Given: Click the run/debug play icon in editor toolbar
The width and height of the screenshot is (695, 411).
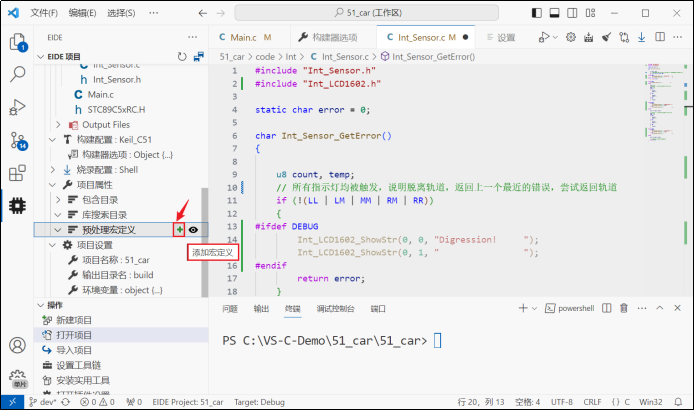Looking at the screenshot, I should click(544, 37).
